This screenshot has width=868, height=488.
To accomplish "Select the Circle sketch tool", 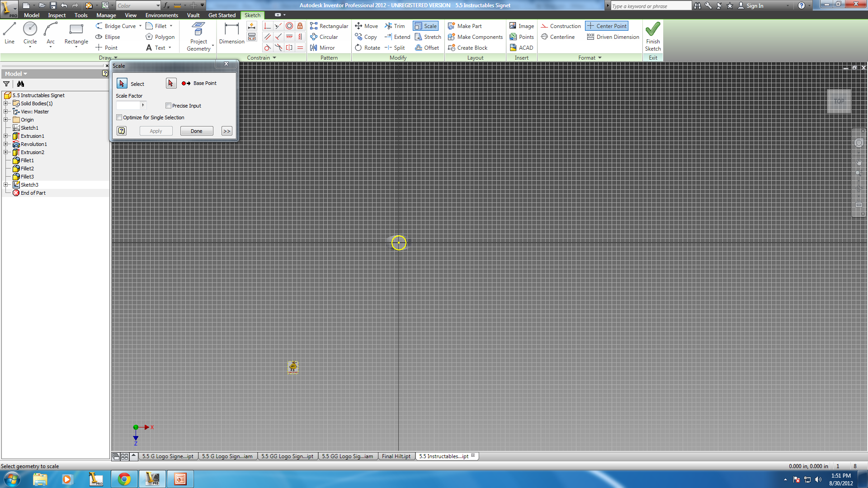I will tap(30, 33).
